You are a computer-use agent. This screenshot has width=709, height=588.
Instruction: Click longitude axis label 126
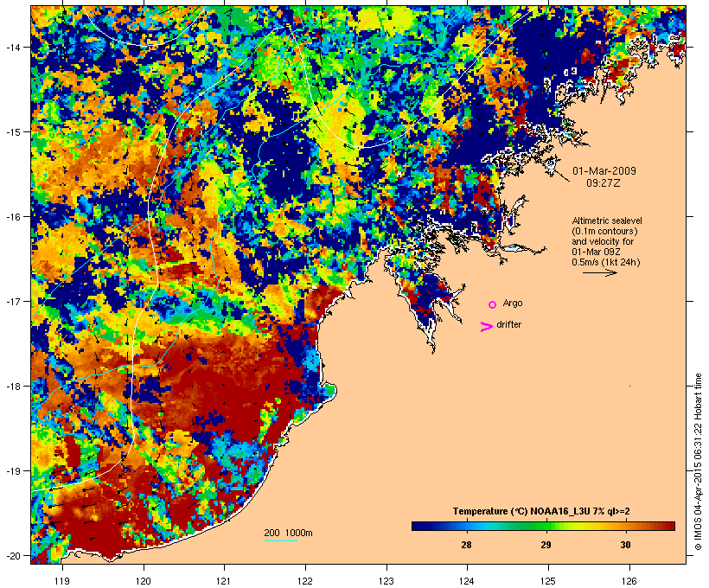(x=629, y=581)
